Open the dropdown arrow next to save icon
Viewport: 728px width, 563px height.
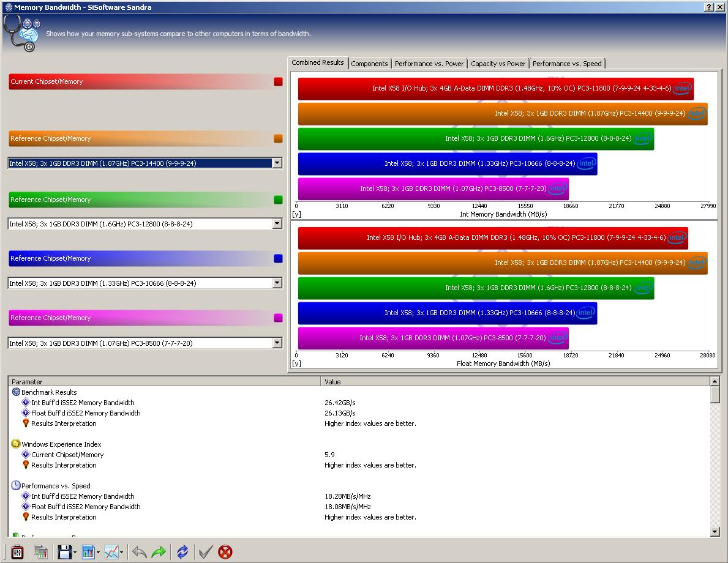pyautogui.click(x=75, y=553)
